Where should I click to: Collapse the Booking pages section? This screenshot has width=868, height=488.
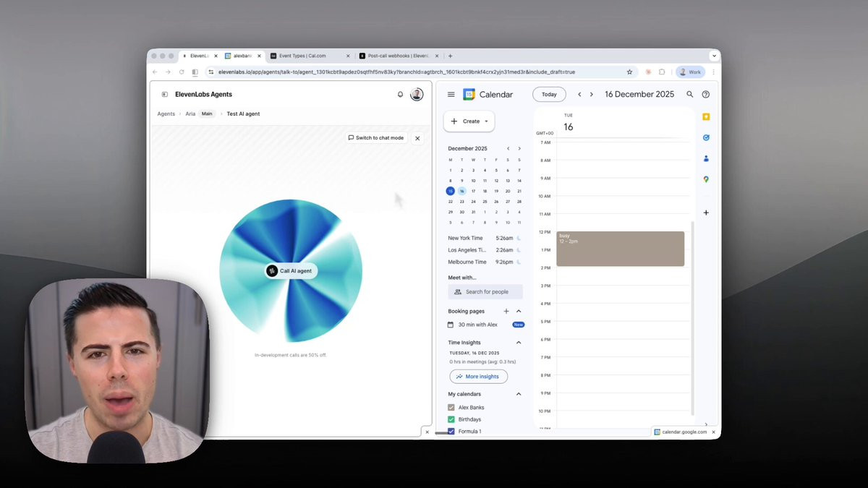point(519,311)
